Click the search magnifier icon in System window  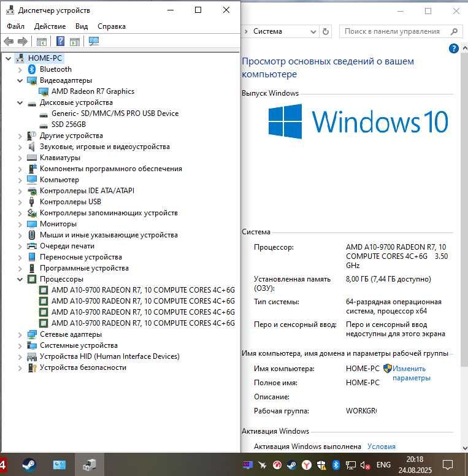454,31
